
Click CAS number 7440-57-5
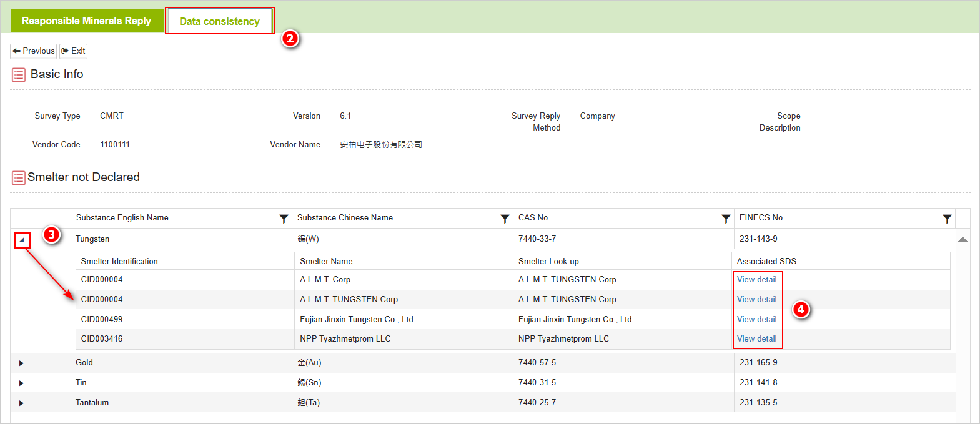537,363
